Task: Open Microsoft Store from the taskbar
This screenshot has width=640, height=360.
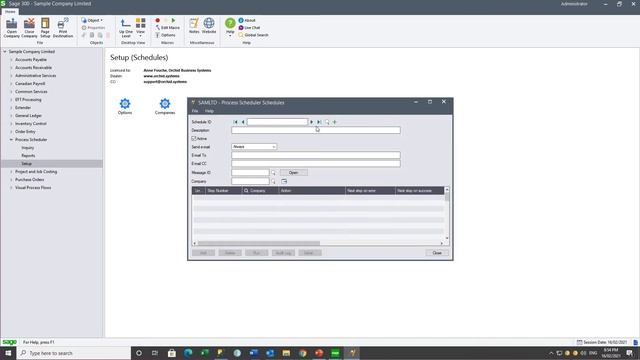Action: 172,353
